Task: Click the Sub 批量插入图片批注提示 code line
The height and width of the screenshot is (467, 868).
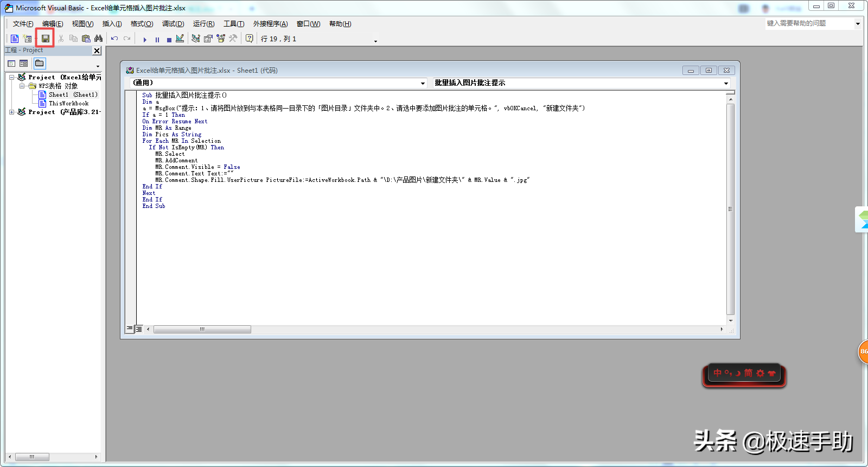Action: click(184, 95)
